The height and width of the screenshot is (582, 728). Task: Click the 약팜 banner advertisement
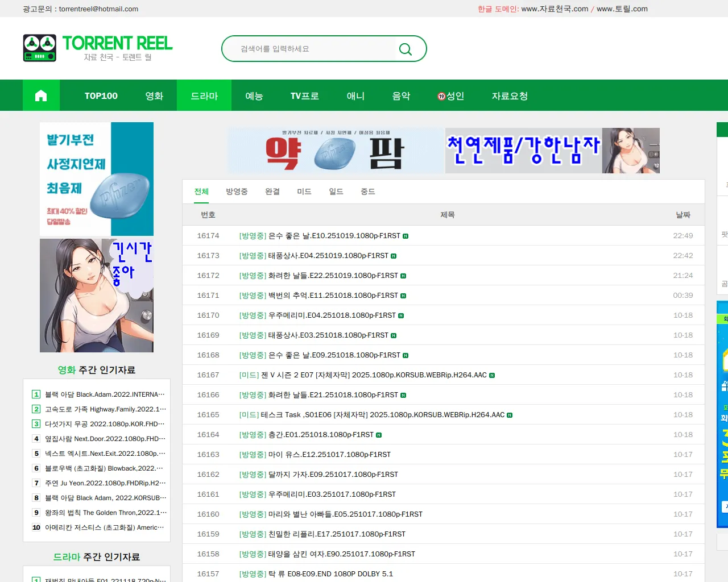click(x=336, y=151)
